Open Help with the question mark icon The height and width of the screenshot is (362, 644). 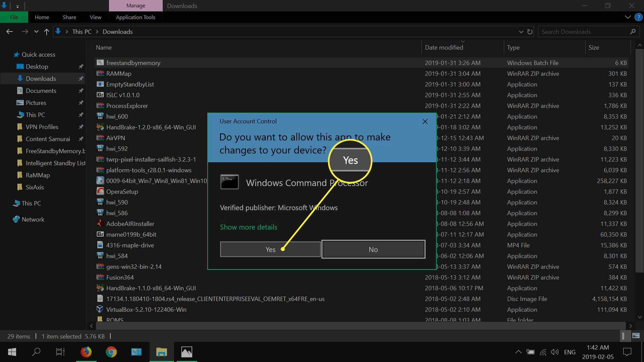(638, 17)
